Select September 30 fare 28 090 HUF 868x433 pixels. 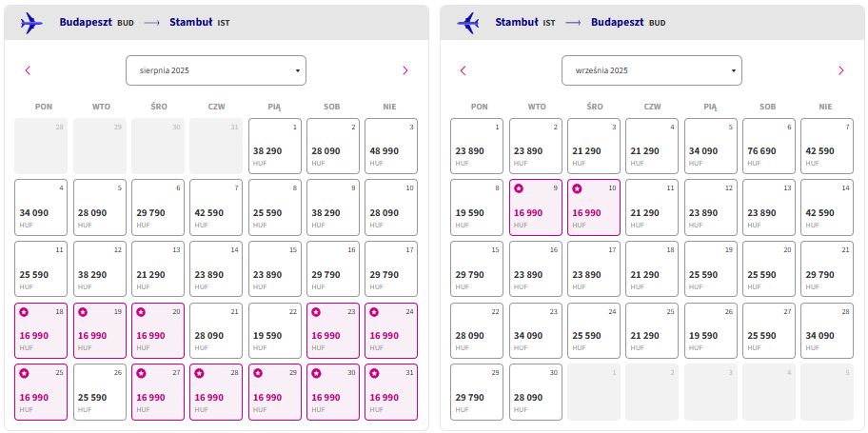535,392
